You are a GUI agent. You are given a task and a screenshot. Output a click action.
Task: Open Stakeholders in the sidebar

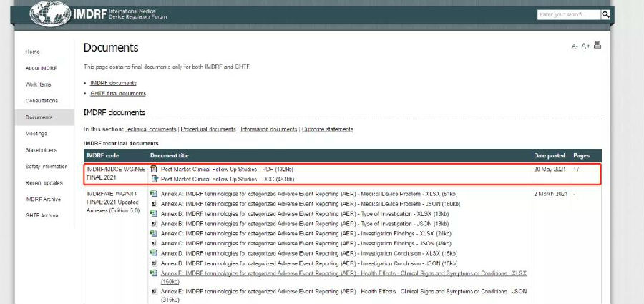tap(41, 150)
